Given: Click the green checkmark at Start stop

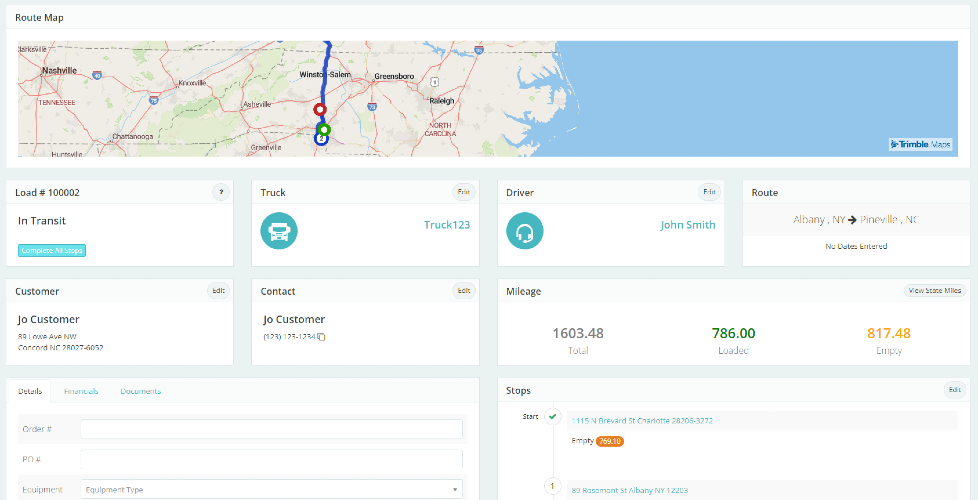Looking at the screenshot, I should tap(553, 416).
